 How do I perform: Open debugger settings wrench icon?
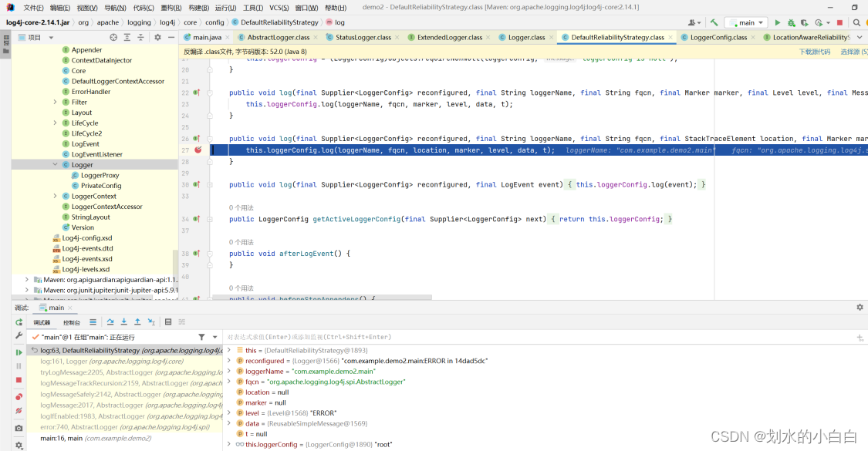(x=19, y=335)
